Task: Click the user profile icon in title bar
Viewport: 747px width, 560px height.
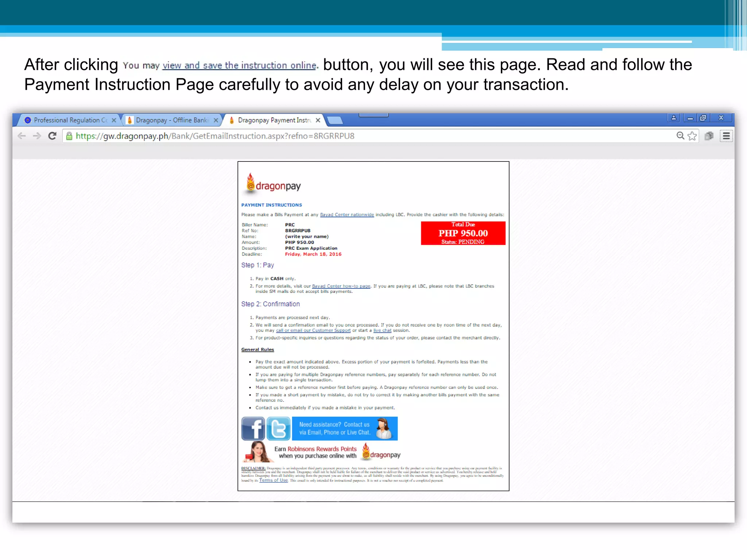Action: 674,118
